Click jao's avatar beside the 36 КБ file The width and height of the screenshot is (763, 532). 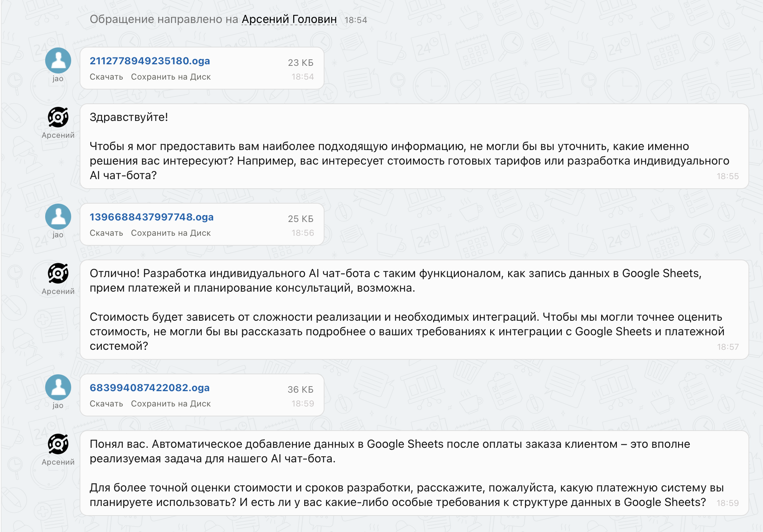pyautogui.click(x=58, y=387)
